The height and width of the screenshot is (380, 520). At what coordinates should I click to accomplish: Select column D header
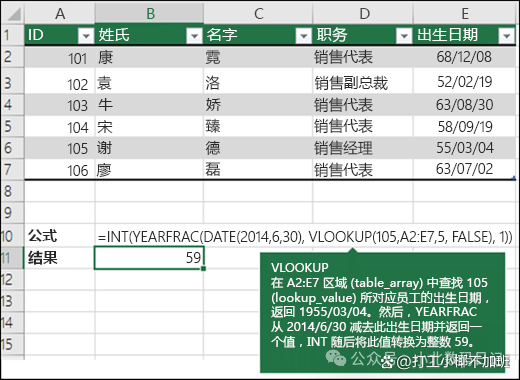[x=363, y=13]
